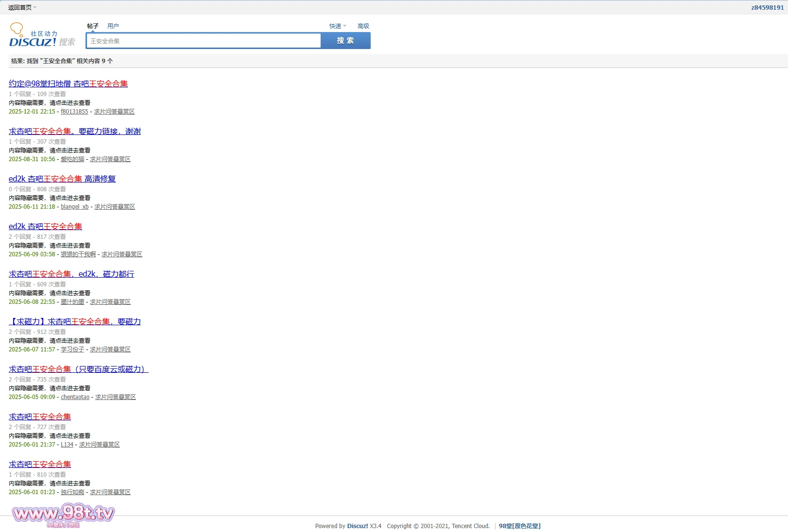The image size is (788, 532).
Task: Open the first search result from 2025-12-01
Action: pos(68,83)
